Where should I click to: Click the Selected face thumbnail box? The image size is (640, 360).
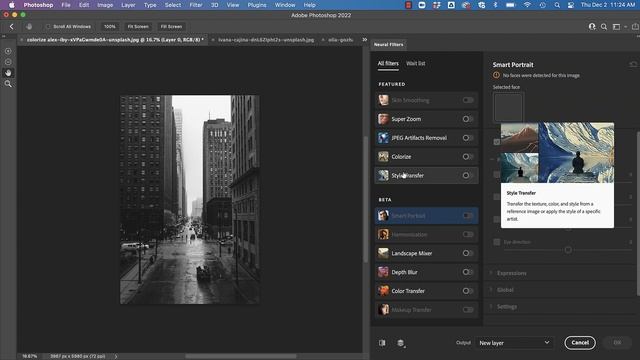pyautogui.click(x=508, y=107)
